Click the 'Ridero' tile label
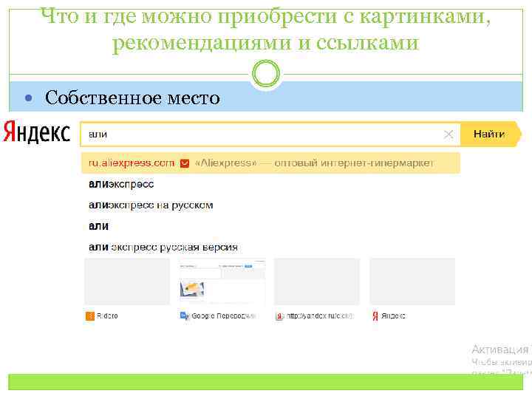Screen dimensions: 532x399 [107, 316]
